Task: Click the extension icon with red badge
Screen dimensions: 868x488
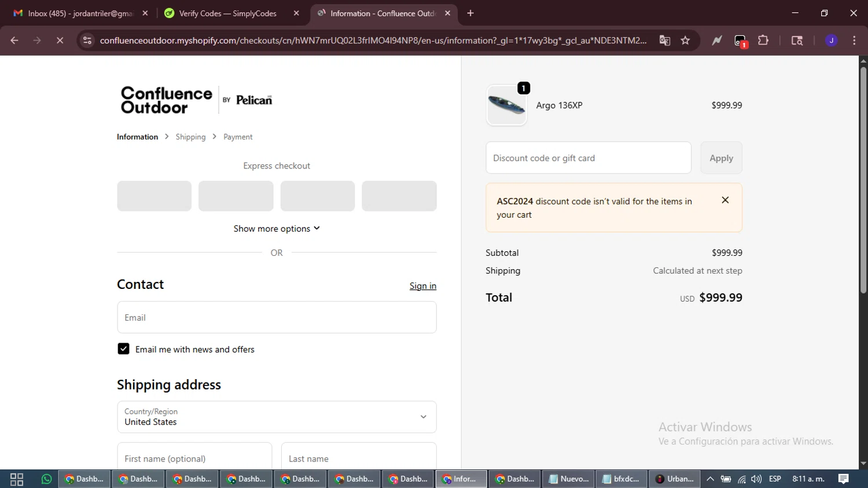Action: coord(741,41)
